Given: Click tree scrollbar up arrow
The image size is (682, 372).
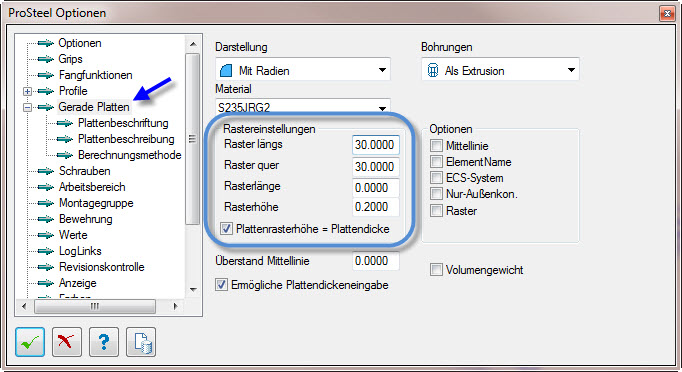Looking at the screenshot, I should click(193, 44).
